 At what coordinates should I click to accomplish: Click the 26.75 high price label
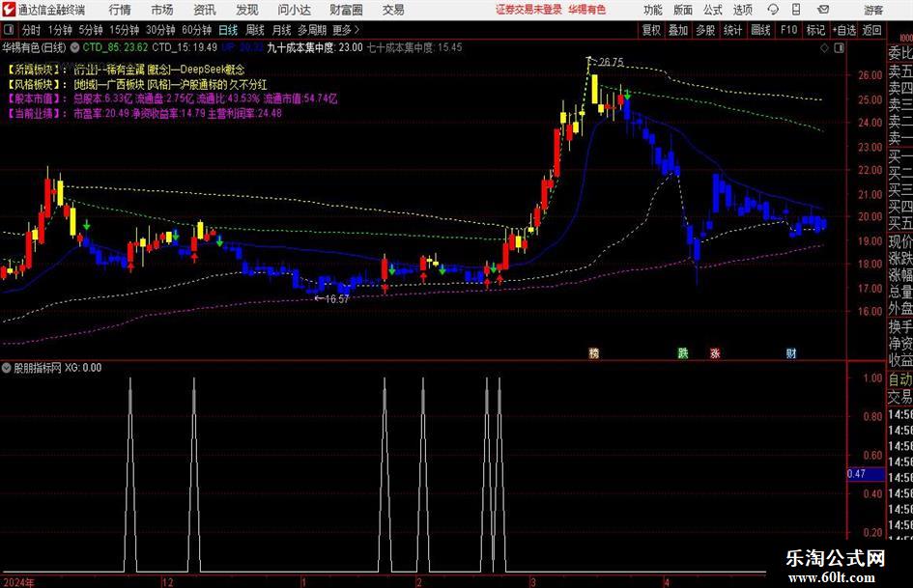pyautogui.click(x=611, y=62)
